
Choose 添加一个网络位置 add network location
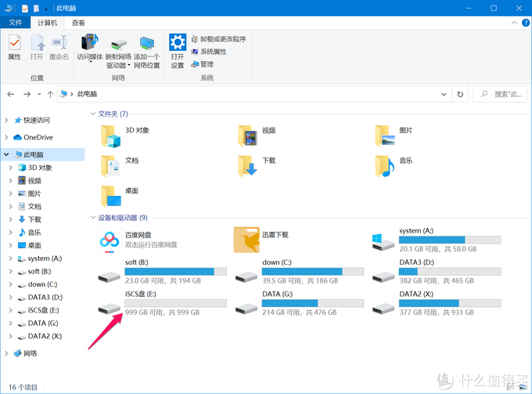[146, 52]
